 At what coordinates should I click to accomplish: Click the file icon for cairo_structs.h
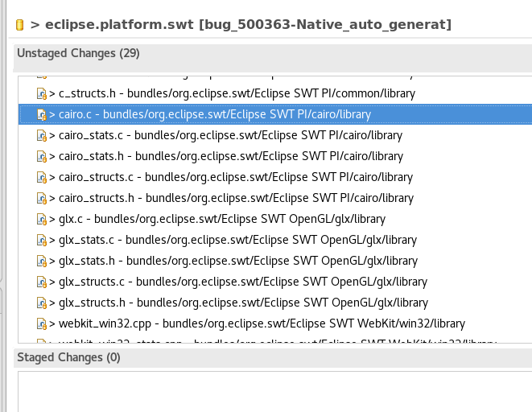coord(42,199)
